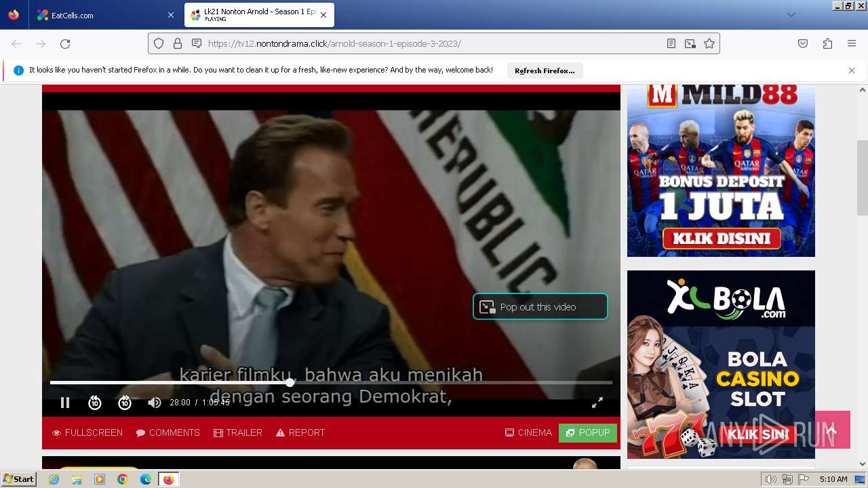Watch the TRAILER
This screenshot has height=488, width=868.
pyautogui.click(x=238, y=432)
